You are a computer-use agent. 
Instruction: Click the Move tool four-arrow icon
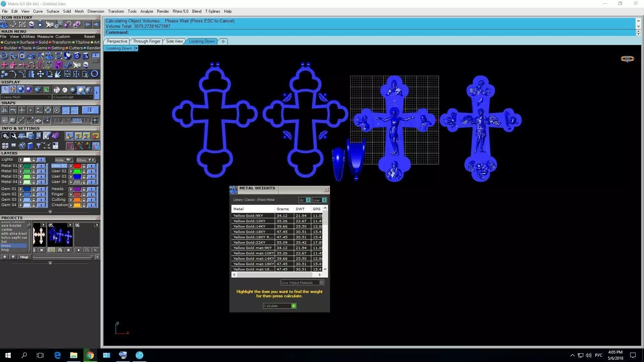point(40,74)
